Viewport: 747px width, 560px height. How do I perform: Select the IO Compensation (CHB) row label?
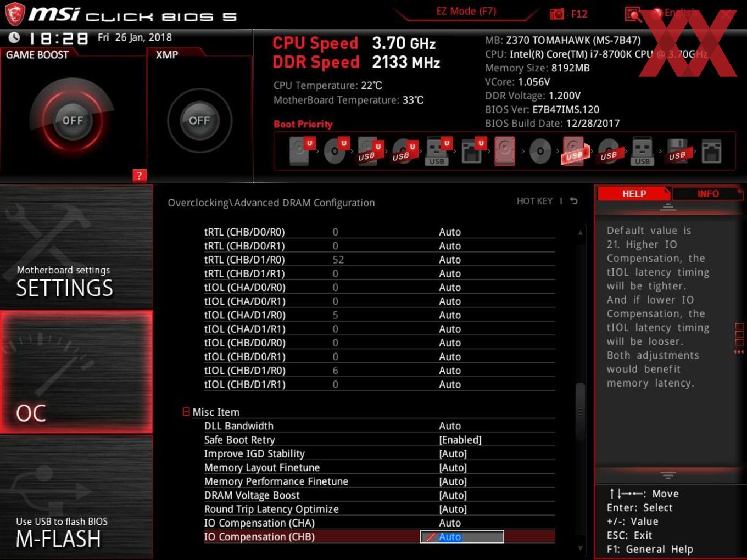click(x=259, y=537)
